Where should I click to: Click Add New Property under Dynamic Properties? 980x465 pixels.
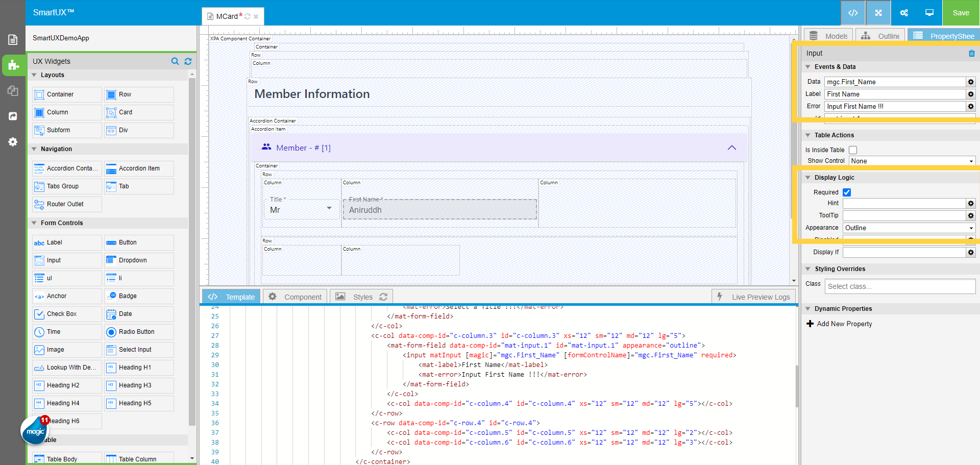[x=839, y=324]
